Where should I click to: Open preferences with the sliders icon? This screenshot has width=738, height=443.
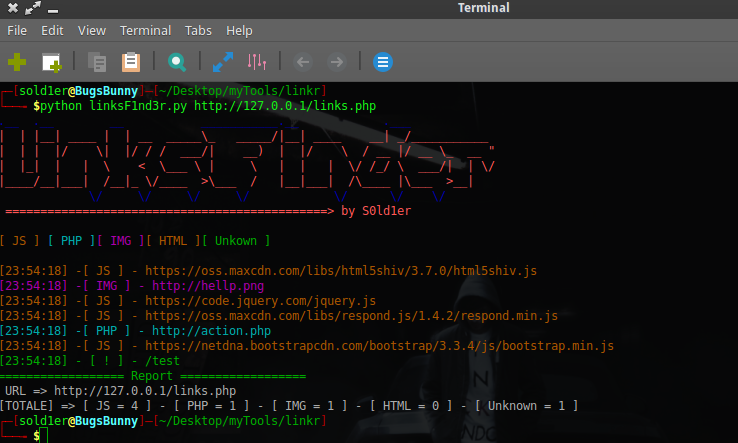[257, 62]
